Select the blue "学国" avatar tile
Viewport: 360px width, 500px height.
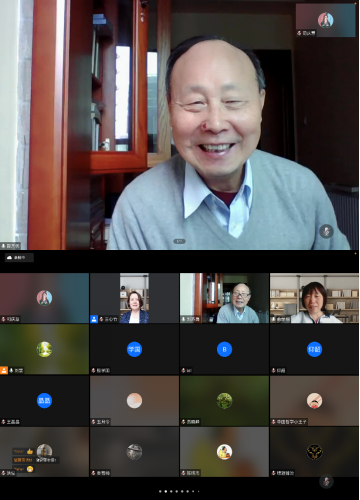point(134,349)
